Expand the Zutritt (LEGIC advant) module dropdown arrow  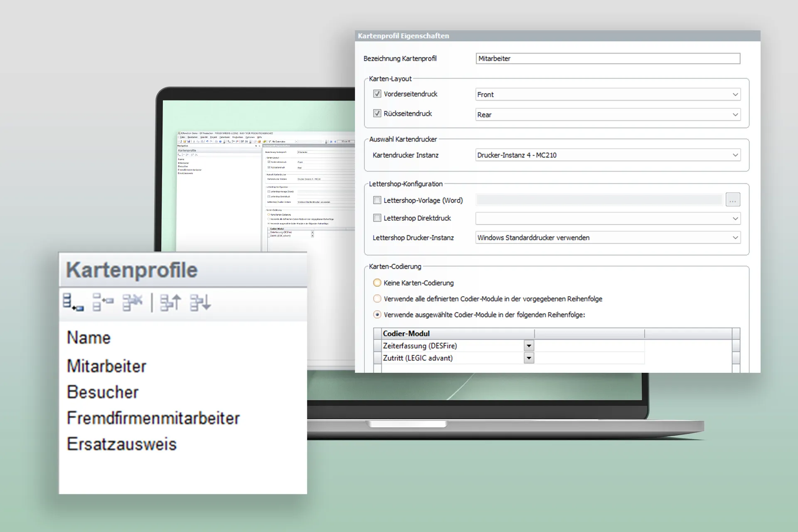pos(529,358)
